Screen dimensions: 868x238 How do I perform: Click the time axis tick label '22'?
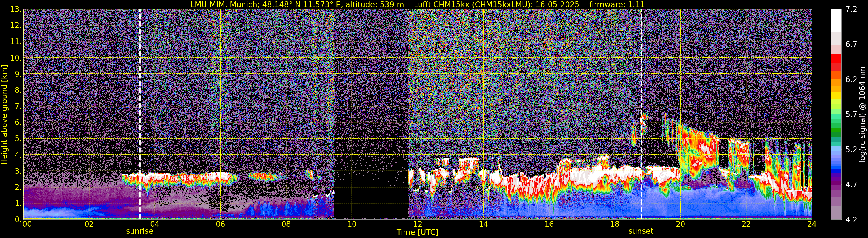pyautogui.click(x=746, y=224)
